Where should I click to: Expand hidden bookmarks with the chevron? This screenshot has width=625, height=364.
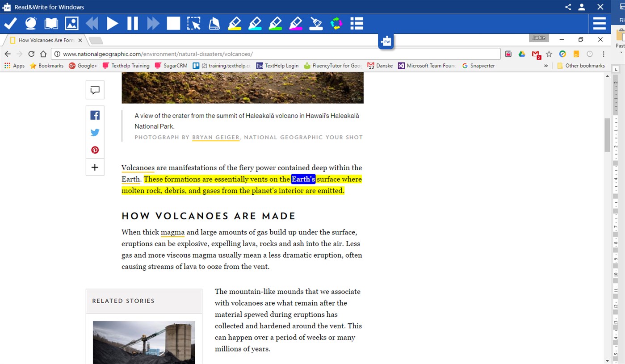(545, 65)
